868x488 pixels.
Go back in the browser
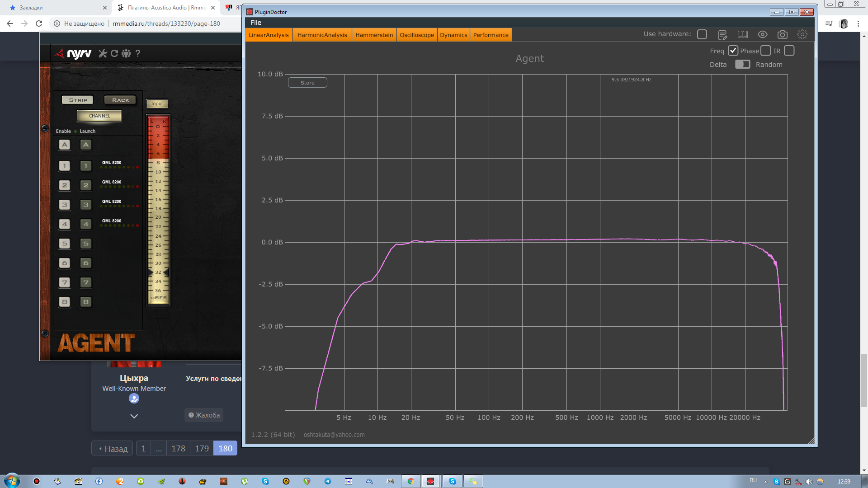coord(10,23)
